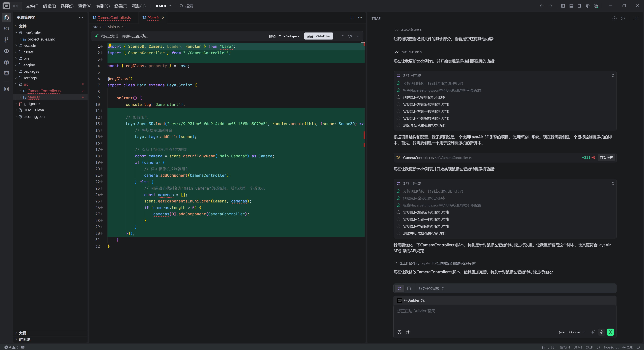644x350 pixels.
Task: Open the Search view in activity bar
Action: click(x=7, y=29)
